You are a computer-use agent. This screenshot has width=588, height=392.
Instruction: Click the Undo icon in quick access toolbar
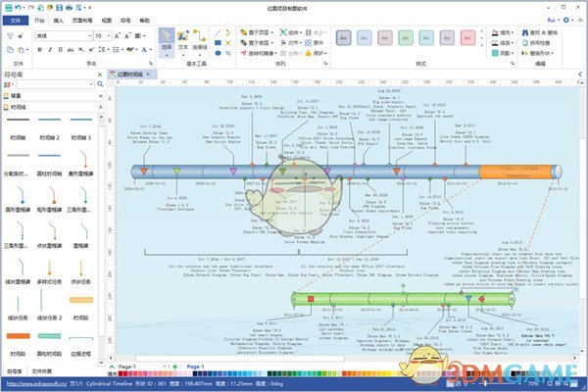click(x=18, y=8)
